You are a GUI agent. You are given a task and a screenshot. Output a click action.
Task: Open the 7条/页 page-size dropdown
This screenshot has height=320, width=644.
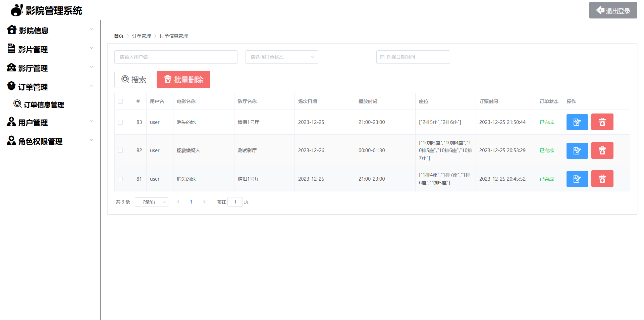tap(151, 202)
